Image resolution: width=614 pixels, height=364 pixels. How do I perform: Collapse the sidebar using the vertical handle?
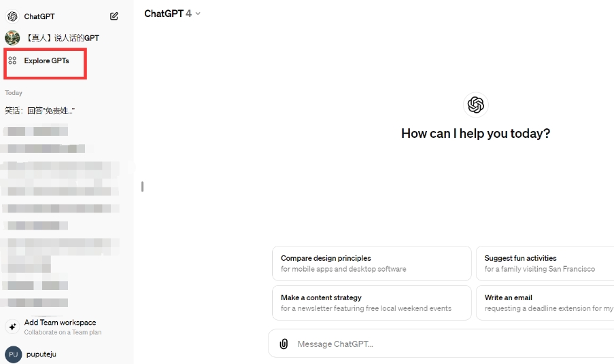point(142,186)
